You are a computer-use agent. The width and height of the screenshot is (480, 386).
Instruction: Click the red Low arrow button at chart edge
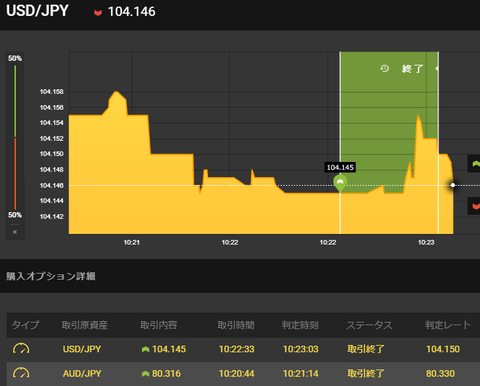click(x=474, y=206)
